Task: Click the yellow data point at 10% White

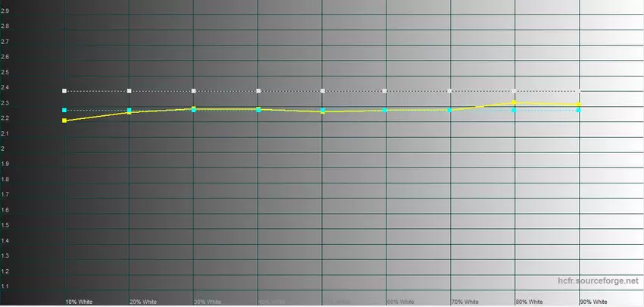Action: (64, 121)
